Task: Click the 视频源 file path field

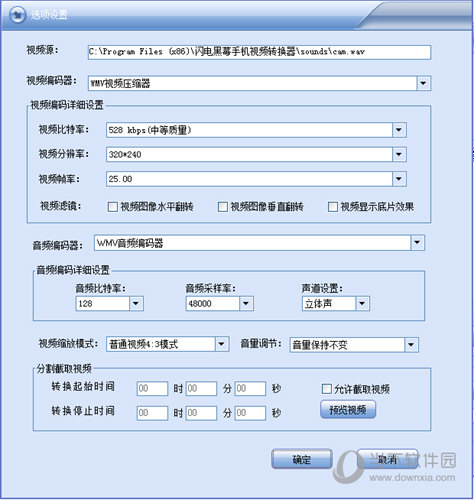Action: point(259,52)
